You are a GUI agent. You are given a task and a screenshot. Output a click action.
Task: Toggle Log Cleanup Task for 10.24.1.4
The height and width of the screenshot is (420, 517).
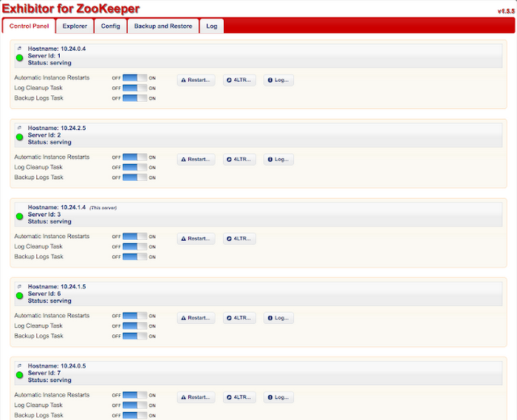[134, 247]
